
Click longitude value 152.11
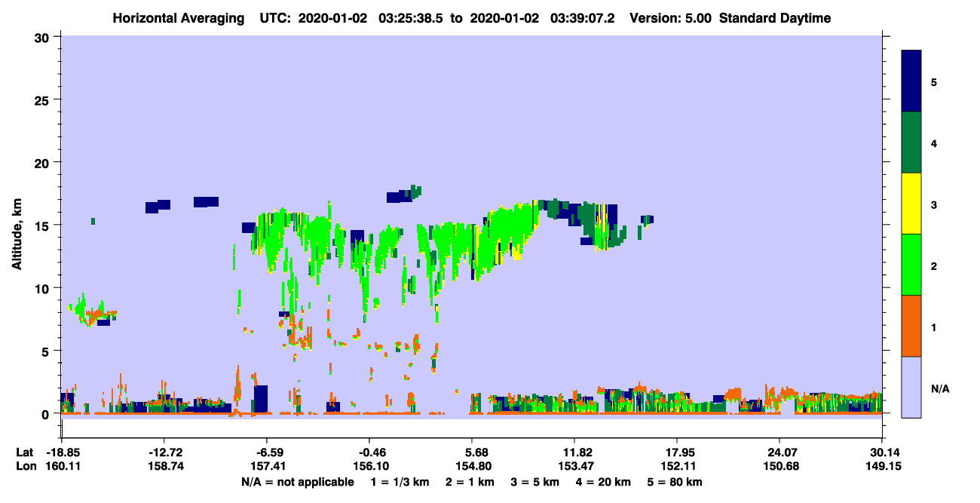[677, 467]
